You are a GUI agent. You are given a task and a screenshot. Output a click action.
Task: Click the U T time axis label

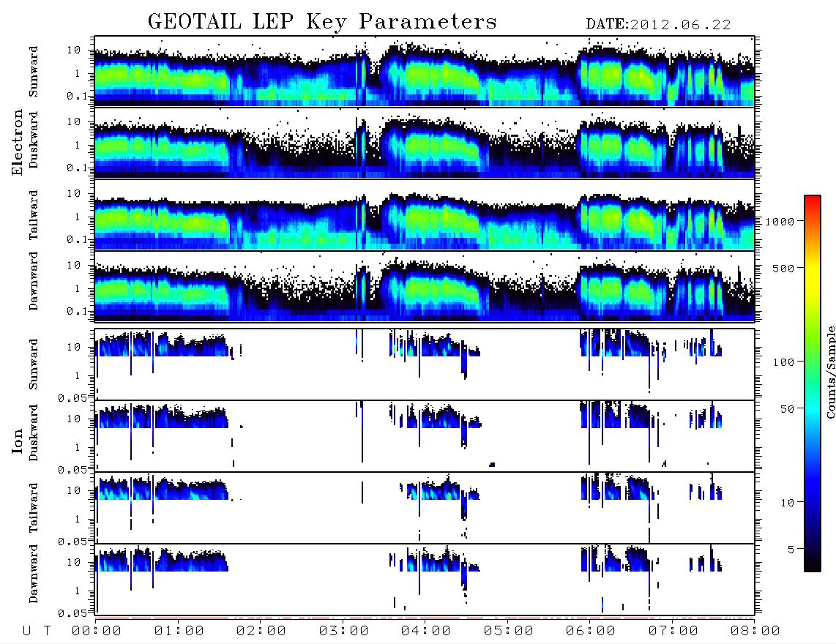37,632
